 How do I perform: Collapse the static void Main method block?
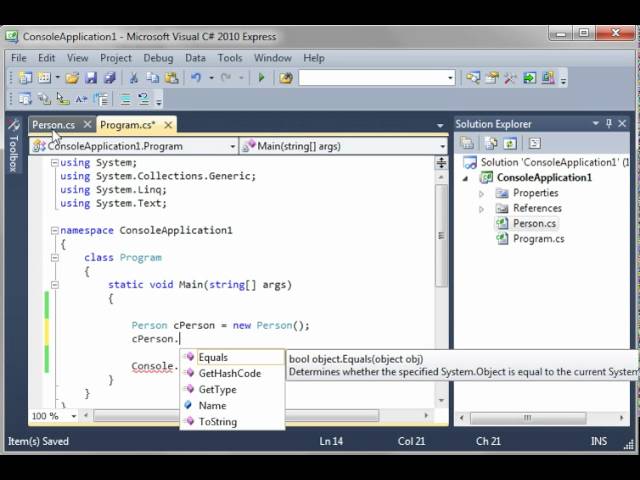tap(55, 284)
